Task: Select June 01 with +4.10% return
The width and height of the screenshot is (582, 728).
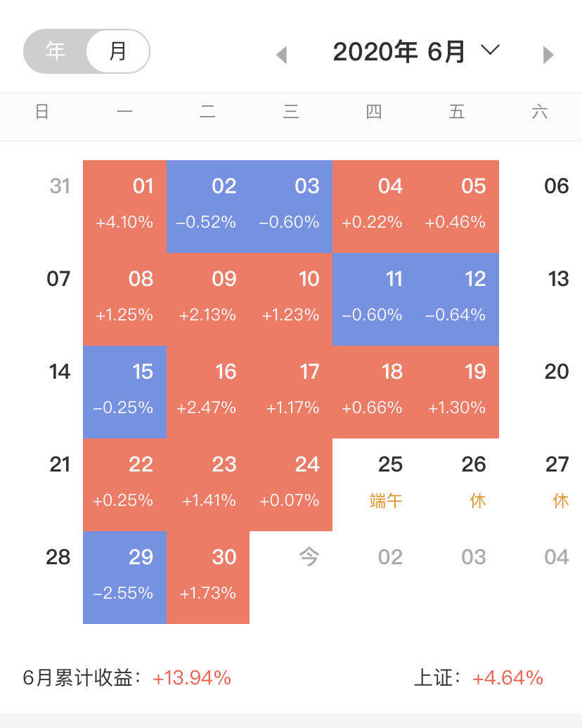Action: point(125,206)
